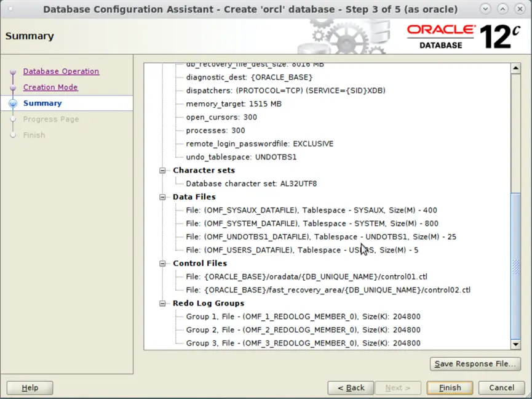Screen dimensions: 532x399
Task: Click the 'Data Files' heading label
Action: [194, 197]
